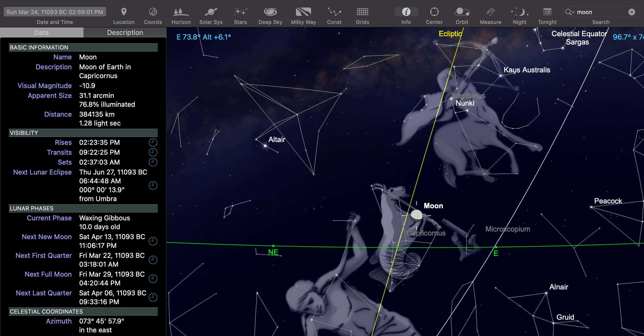Clear the moon search text

632,12
